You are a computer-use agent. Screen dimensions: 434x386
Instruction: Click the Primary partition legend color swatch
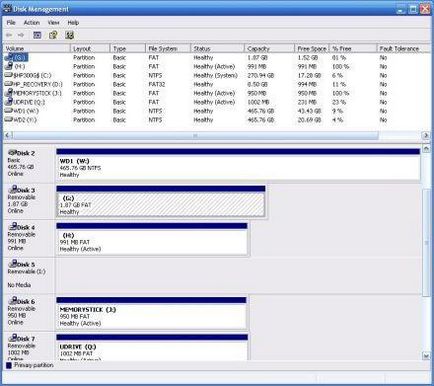pyautogui.click(x=9, y=365)
